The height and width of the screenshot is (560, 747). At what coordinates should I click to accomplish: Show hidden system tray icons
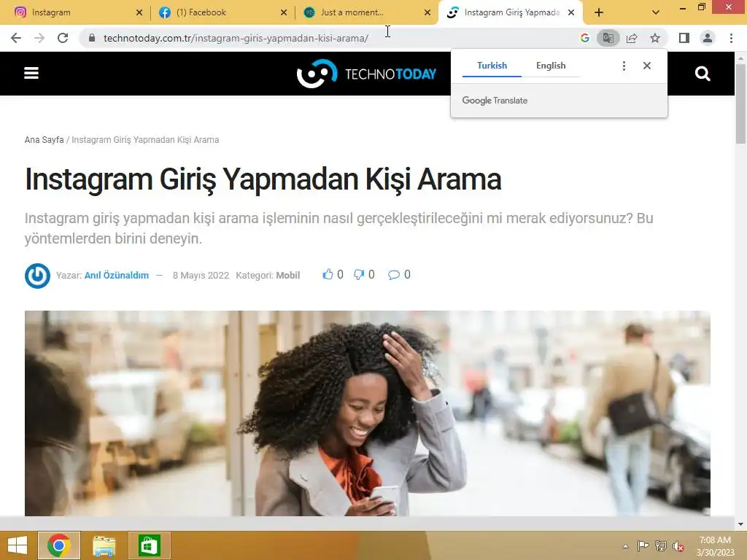[x=625, y=546]
